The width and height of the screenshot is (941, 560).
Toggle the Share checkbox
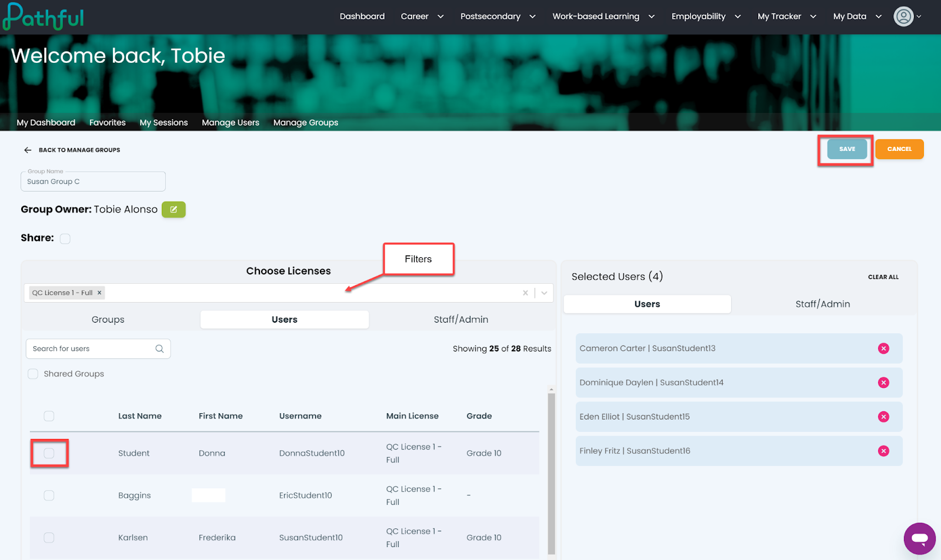pyautogui.click(x=65, y=239)
